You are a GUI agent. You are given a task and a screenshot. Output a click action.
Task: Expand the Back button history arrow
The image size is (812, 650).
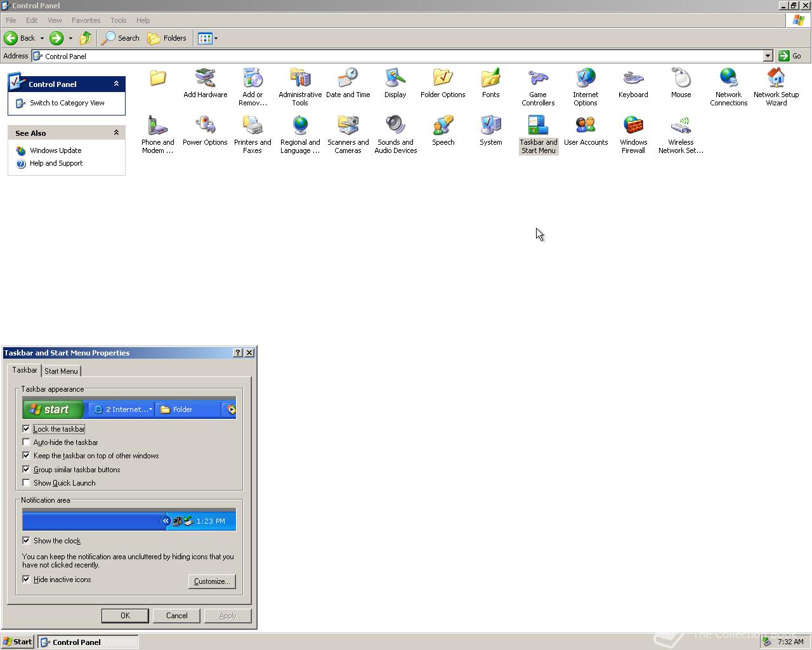click(42, 38)
